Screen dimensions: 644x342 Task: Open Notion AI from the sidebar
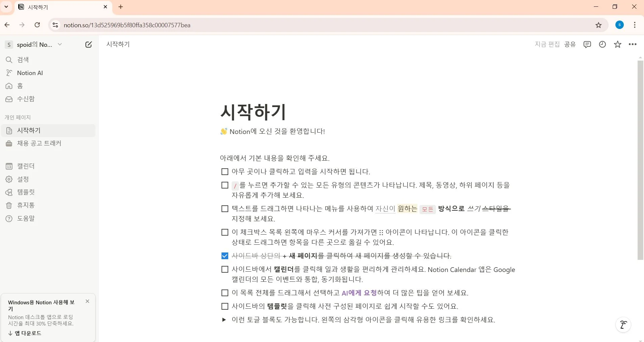click(x=30, y=73)
